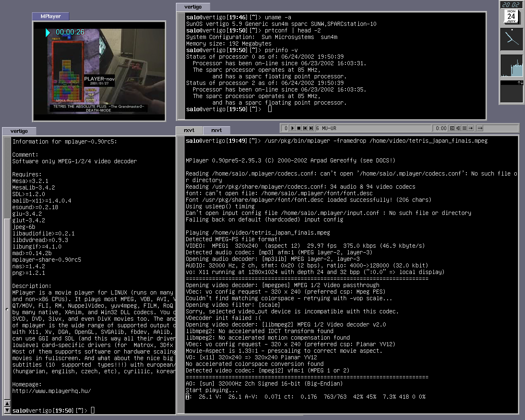Click the network up/down arrows monitor

[x=511, y=91]
